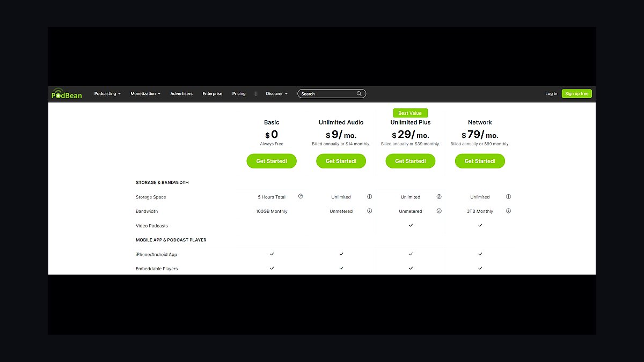Click the Embeddable Players row label
Screen dimensions: 644x362
tap(157, 269)
